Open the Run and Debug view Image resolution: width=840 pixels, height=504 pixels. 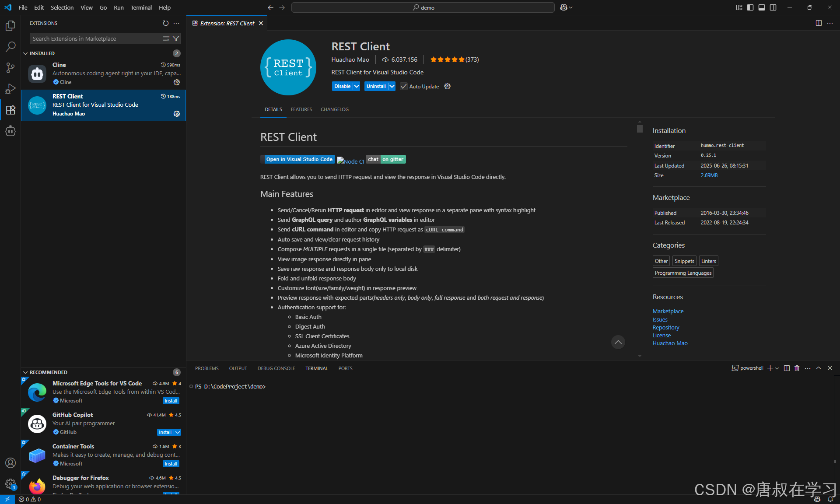coord(10,89)
